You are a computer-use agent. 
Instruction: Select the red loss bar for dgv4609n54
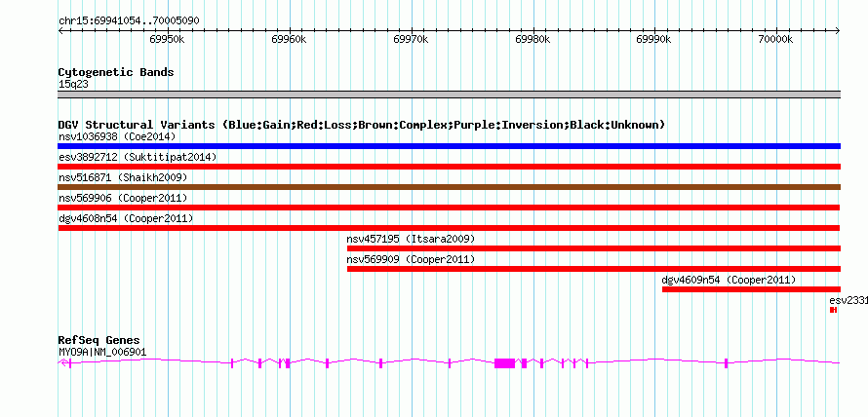751,289
